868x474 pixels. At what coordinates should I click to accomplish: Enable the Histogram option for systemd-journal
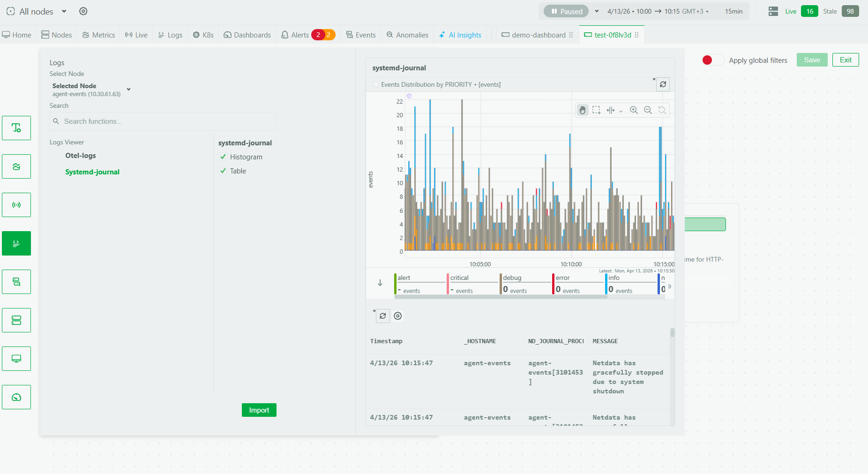pos(223,157)
